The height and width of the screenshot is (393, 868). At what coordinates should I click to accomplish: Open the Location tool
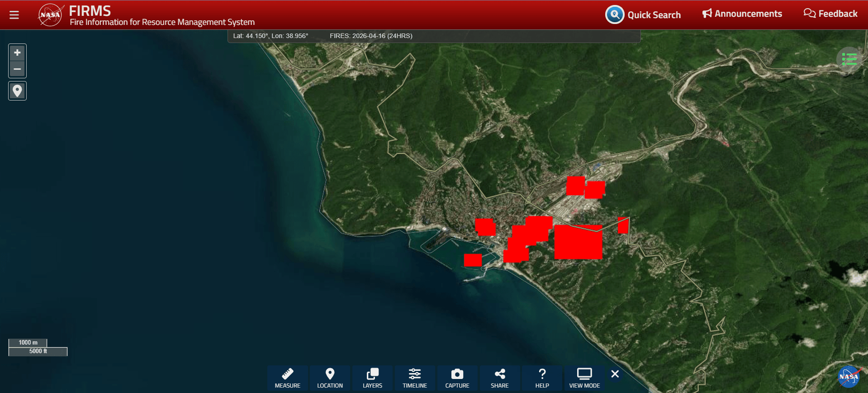click(x=330, y=378)
